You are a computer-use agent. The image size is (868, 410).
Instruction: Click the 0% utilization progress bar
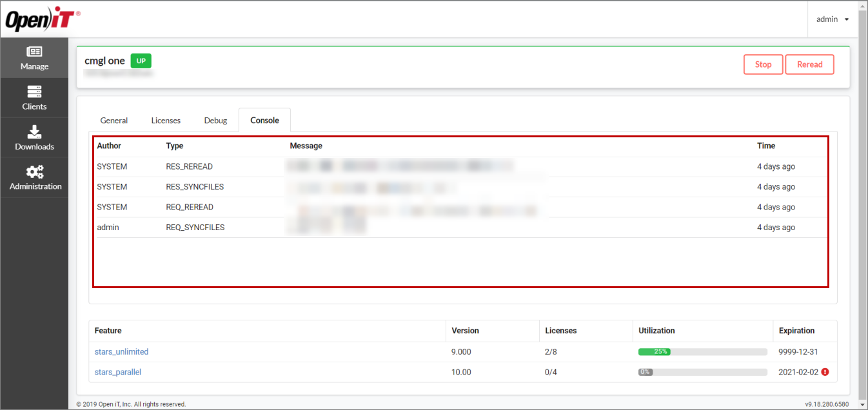pos(702,372)
